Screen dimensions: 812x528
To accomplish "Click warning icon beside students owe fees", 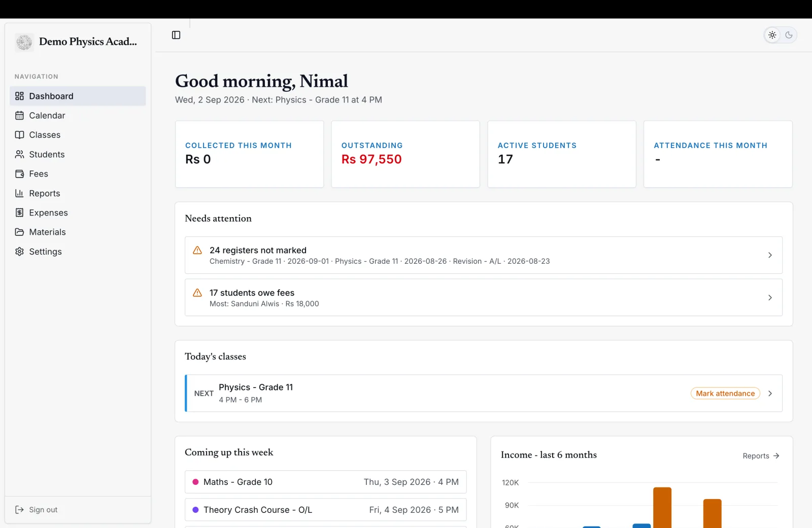I will coord(197,293).
